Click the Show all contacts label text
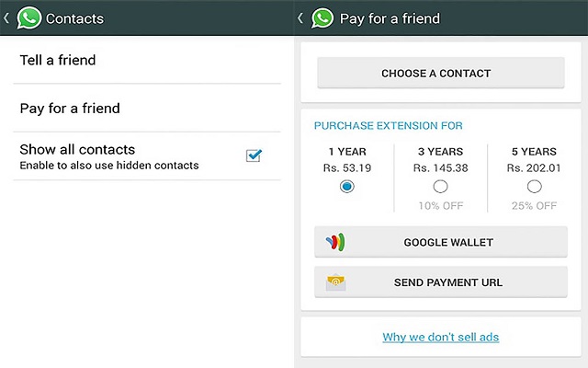This screenshot has height=368, width=588. (78, 149)
